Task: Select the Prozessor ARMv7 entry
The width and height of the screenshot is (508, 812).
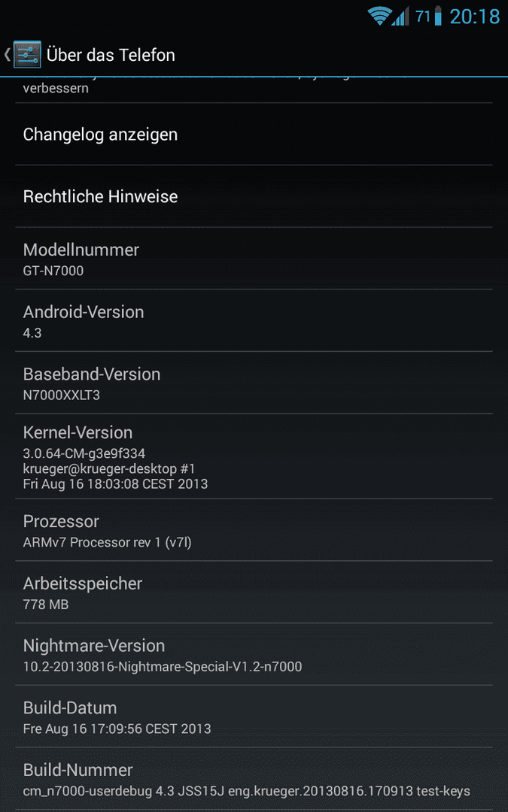Action: click(x=254, y=530)
